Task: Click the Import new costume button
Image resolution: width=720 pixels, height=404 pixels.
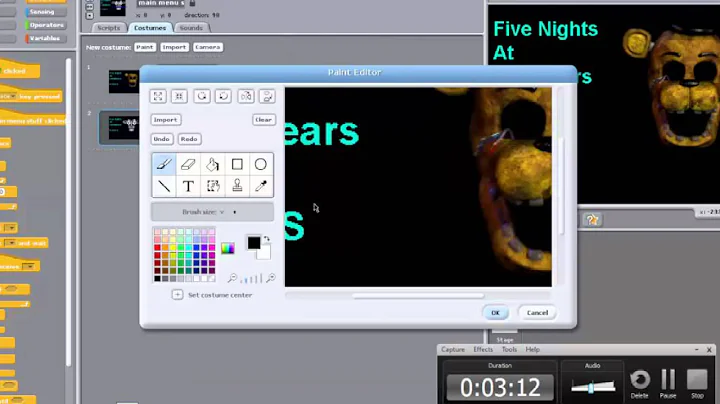Action: tap(174, 47)
